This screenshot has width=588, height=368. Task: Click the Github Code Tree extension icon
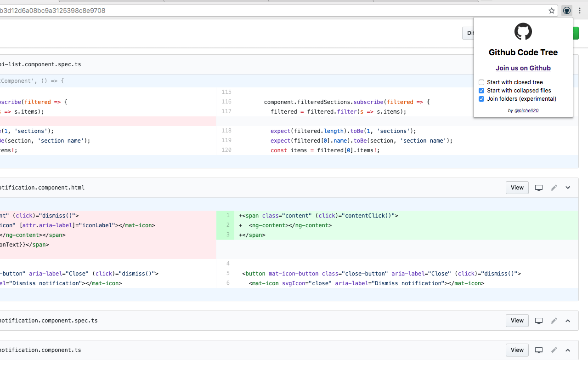567,11
